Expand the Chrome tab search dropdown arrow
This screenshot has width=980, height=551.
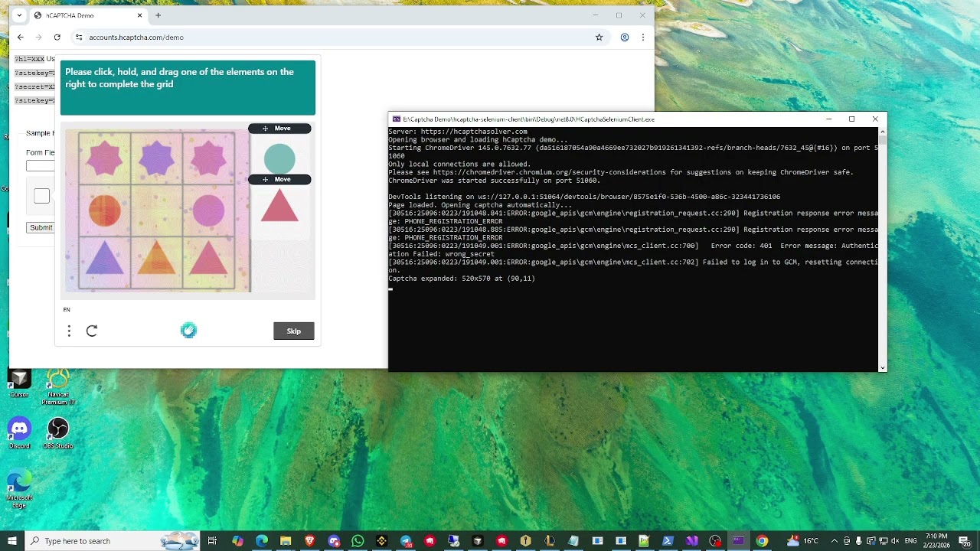[20, 15]
